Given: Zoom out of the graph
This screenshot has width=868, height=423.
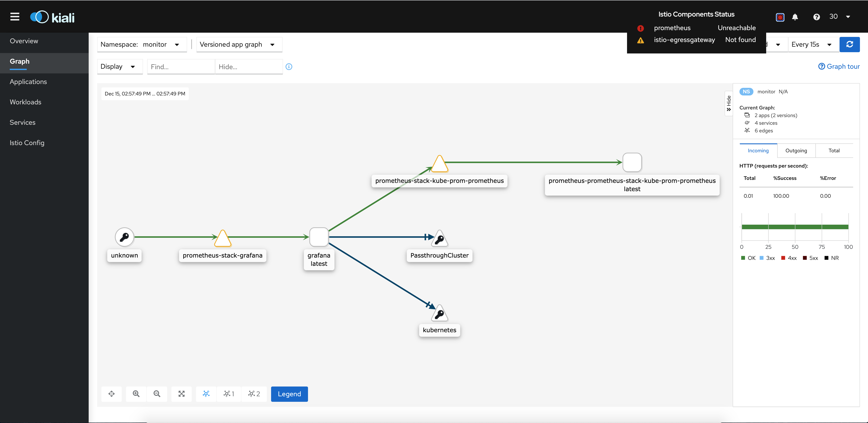Looking at the screenshot, I should pyautogui.click(x=157, y=394).
